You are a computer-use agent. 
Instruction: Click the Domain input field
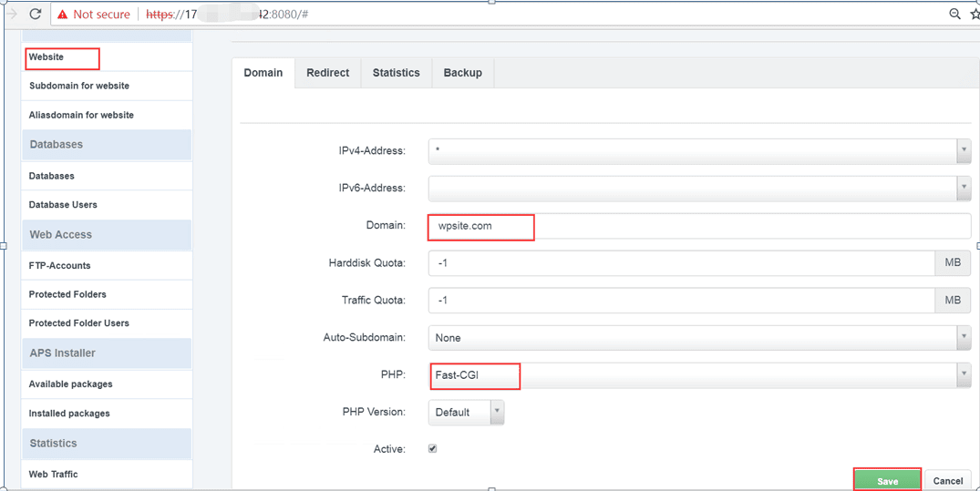(x=700, y=226)
